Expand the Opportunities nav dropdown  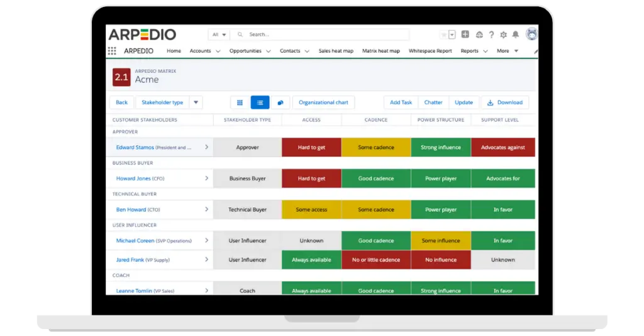click(x=268, y=51)
